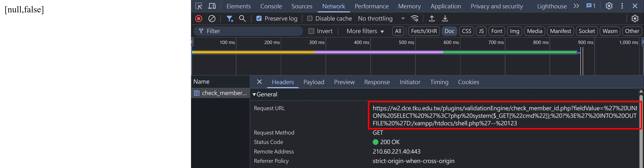Click the 200 OK status code value
The width and height of the screenshot is (644, 168).
pyautogui.click(x=390, y=142)
